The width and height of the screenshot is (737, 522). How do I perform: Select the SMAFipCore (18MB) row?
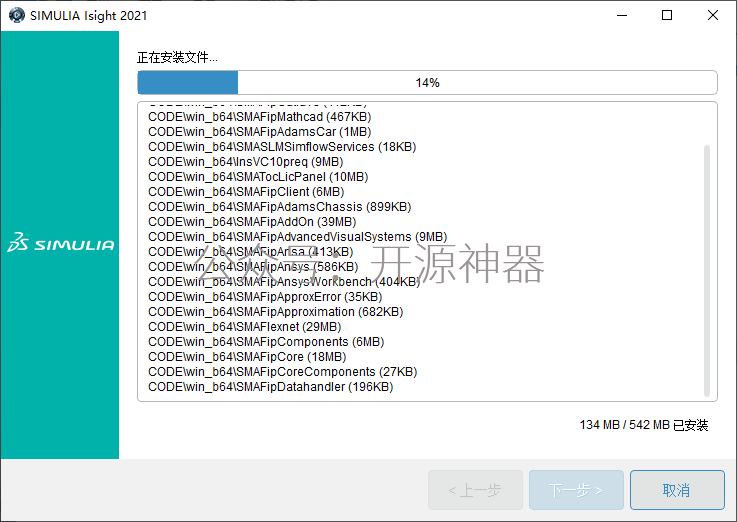[247, 357]
